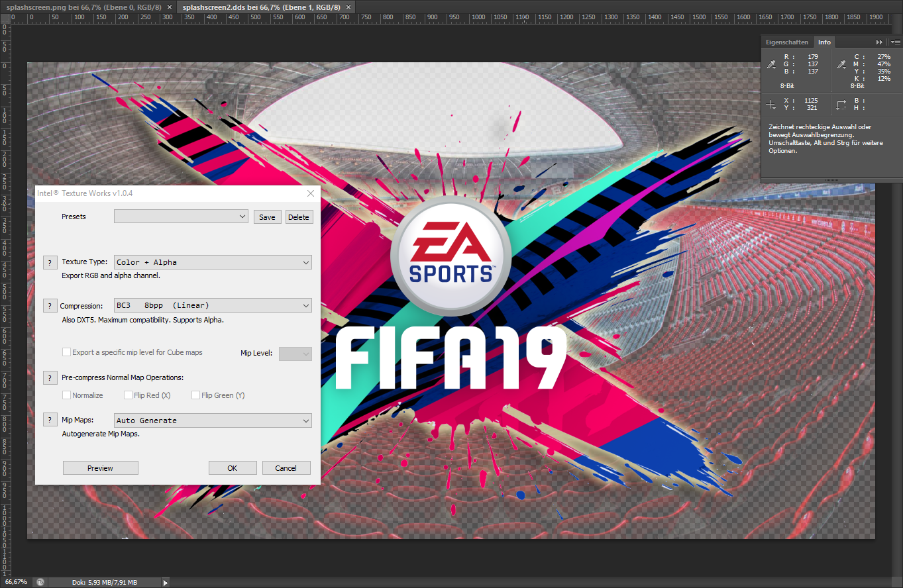Screen dimensions: 903x588
Task: Open the Compression BC3 dropdown
Action: pos(213,305)
